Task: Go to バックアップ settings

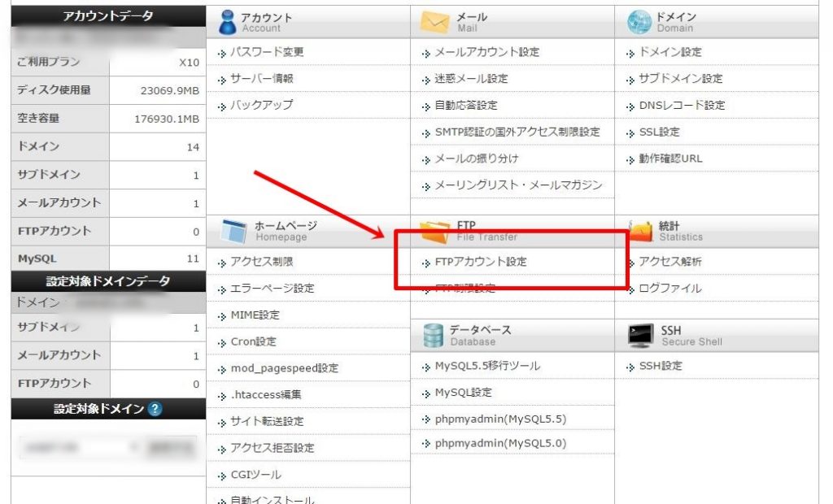Action: [x=261, y=105]
